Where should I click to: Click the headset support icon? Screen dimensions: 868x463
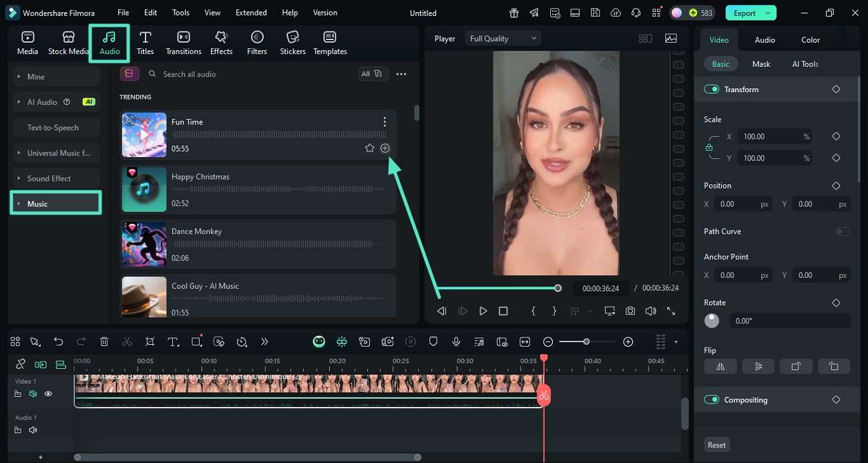(636, 13)
